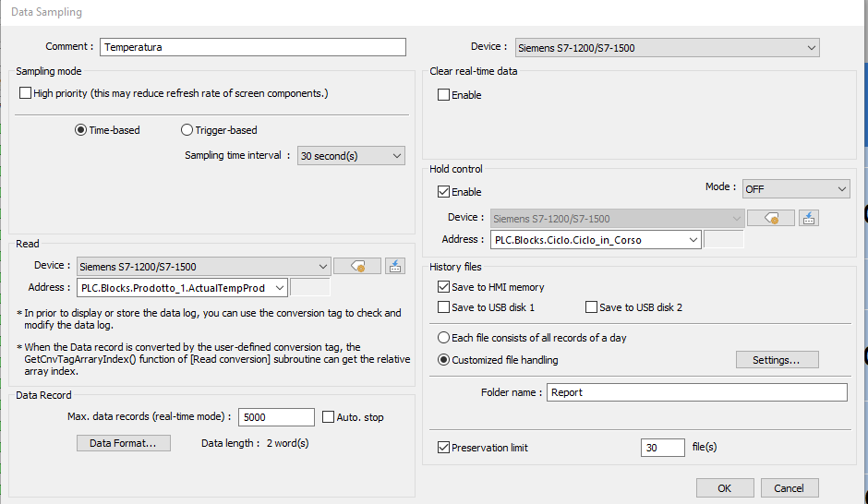This screenshot has height=504, width=868.
Task: Click in the Comment text field
Action: pos(253,47)
